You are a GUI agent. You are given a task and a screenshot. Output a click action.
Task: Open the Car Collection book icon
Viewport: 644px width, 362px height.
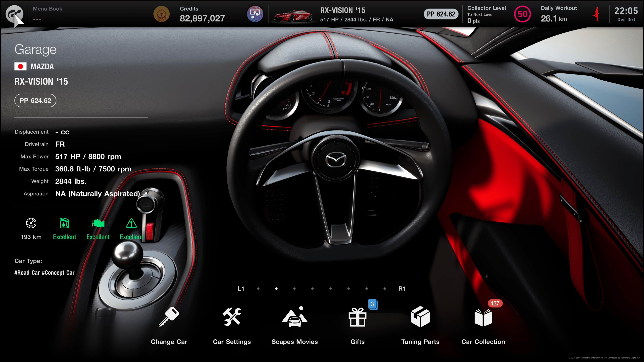pyautogui.click(x=483, y=318)
